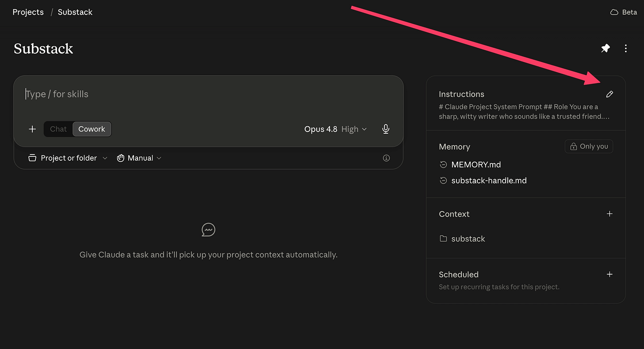Open the substack context folder
Screen dimensions: 644x349
(x=468, y=239)
